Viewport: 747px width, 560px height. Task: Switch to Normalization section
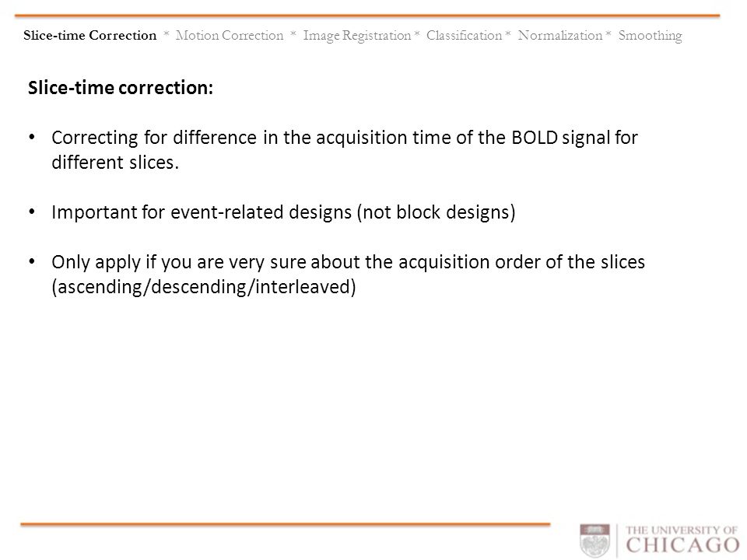(x=560, y=35)
